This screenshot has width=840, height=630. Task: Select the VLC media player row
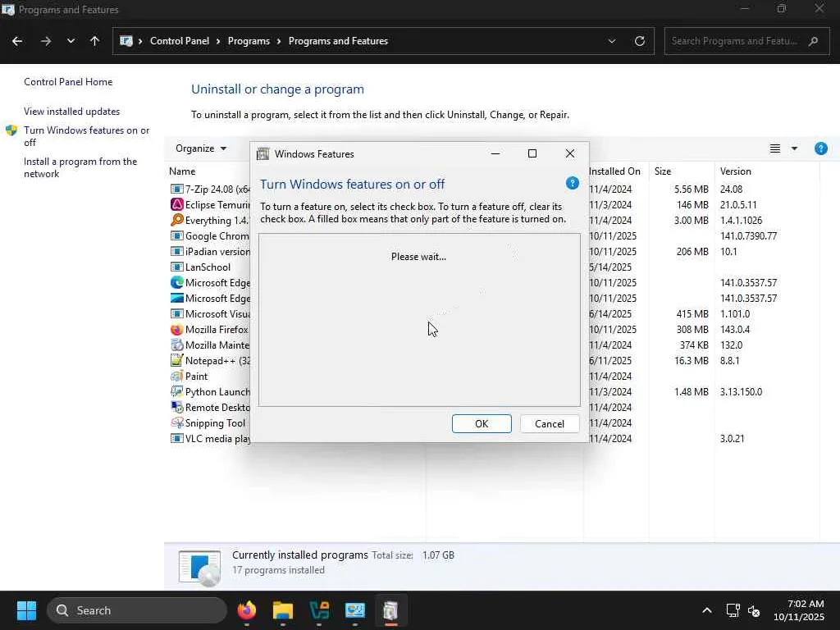point(211,438)
